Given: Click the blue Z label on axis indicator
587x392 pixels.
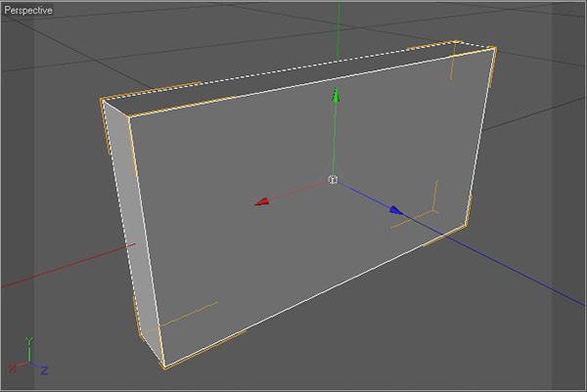Looking at the screenshot, I should [46, 371].
